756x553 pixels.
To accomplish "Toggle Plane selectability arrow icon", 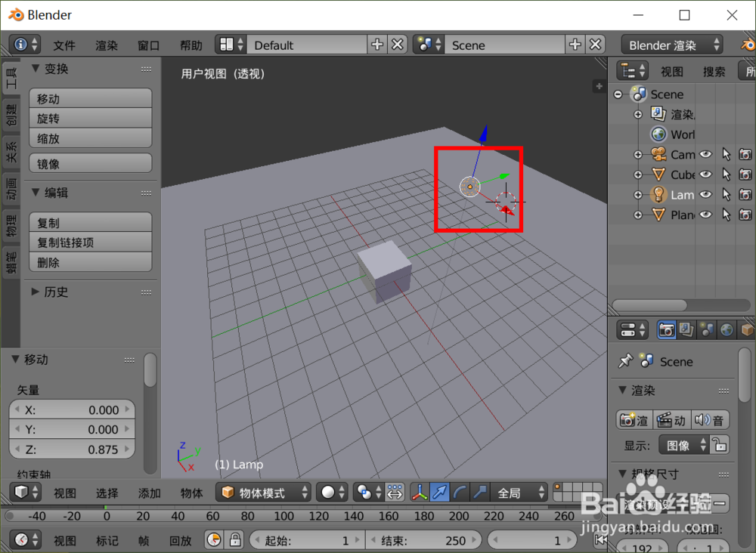I will pyautogui.click(x=726, y=215).
